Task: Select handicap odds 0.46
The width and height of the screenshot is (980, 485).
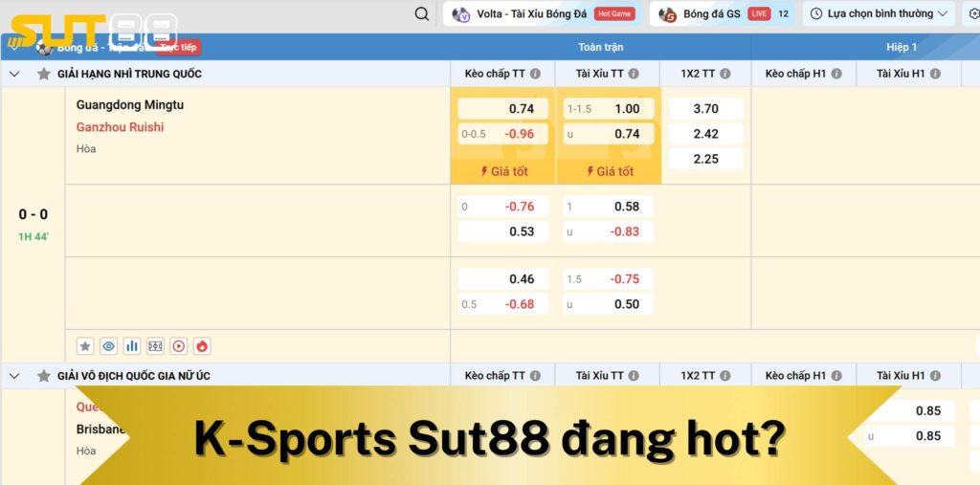Action: pyautogui.click(x=503, y=278)
